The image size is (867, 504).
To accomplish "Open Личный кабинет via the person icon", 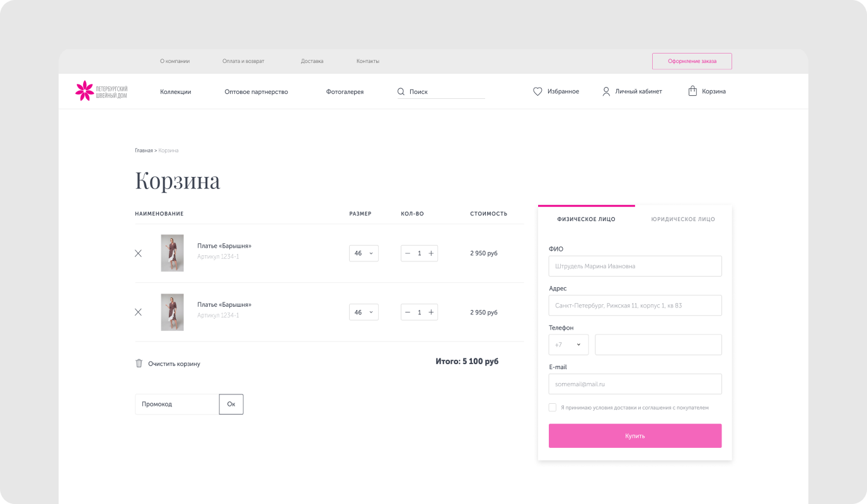I will (606, 91).
